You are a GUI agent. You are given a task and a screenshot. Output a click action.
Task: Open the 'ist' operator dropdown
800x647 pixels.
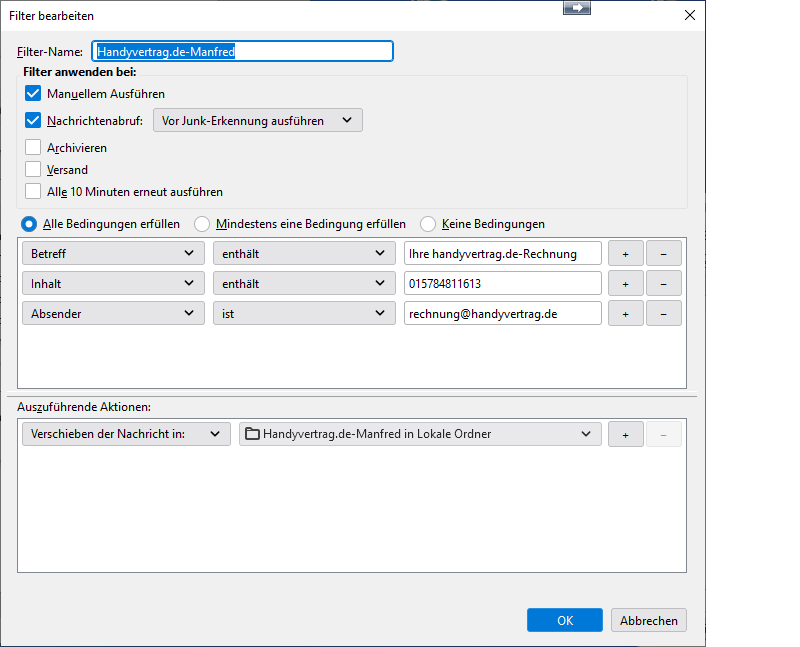pyautogui.click(x=304, y=313)
